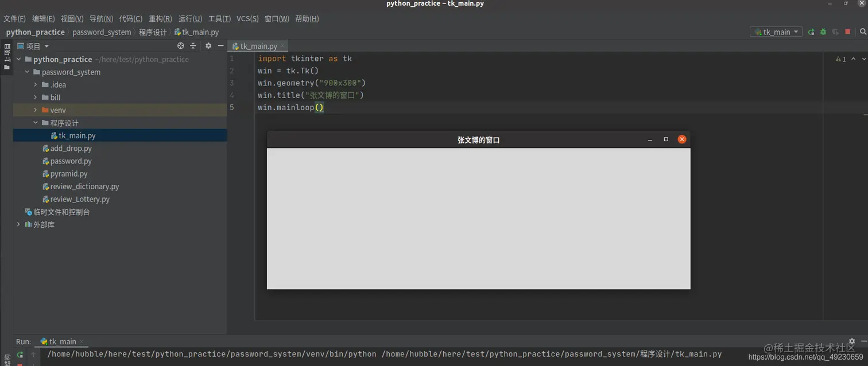Open the 工具(T) menu
Image resolution: width=868 pixels, height=366 pixels.
pos(219,19)
